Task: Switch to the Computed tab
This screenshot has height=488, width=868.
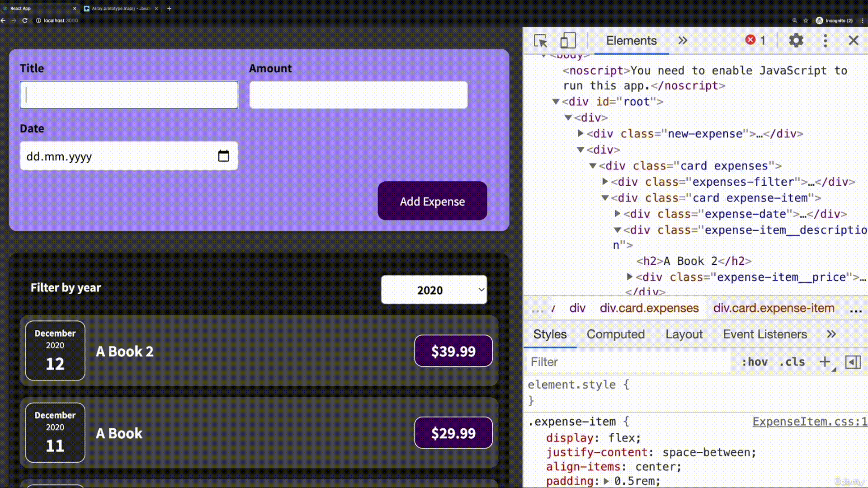Action: pos(615,334)
